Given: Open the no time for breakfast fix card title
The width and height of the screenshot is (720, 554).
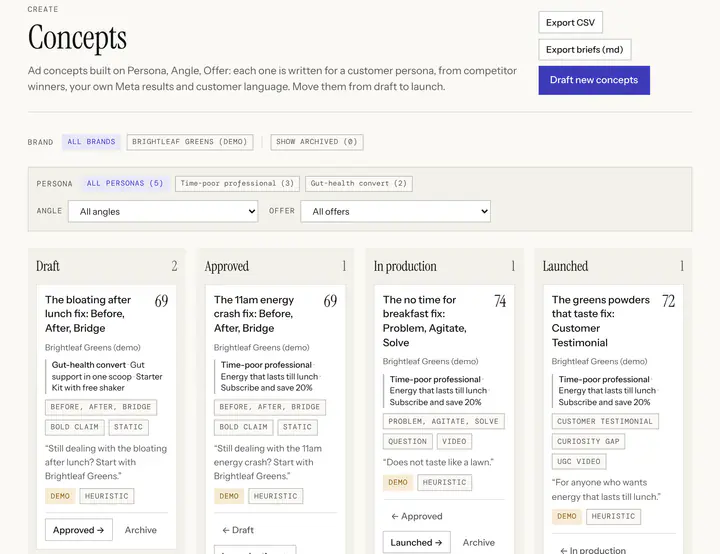Looking at the screenshot, I should tap(425, 321).
